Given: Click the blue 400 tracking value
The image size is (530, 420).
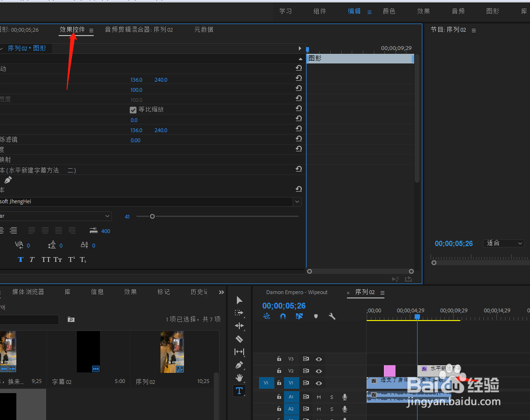Looking at the screenshot, I should coord(105,231).
